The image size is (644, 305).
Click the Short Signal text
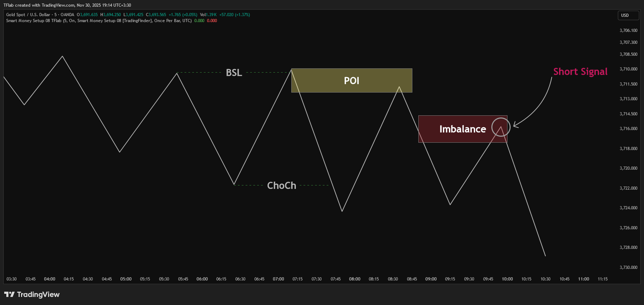click(x=580, y=72)
